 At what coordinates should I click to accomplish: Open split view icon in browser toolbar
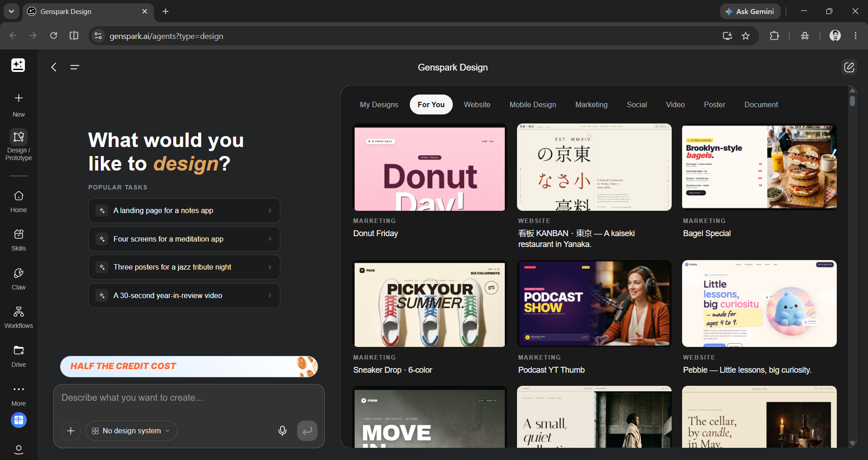click(74, 36)
